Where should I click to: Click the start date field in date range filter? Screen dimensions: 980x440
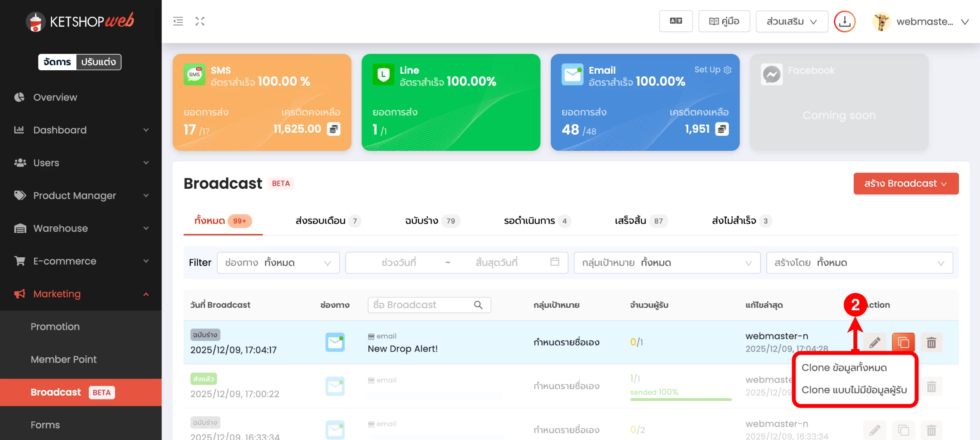pos(398,263)
